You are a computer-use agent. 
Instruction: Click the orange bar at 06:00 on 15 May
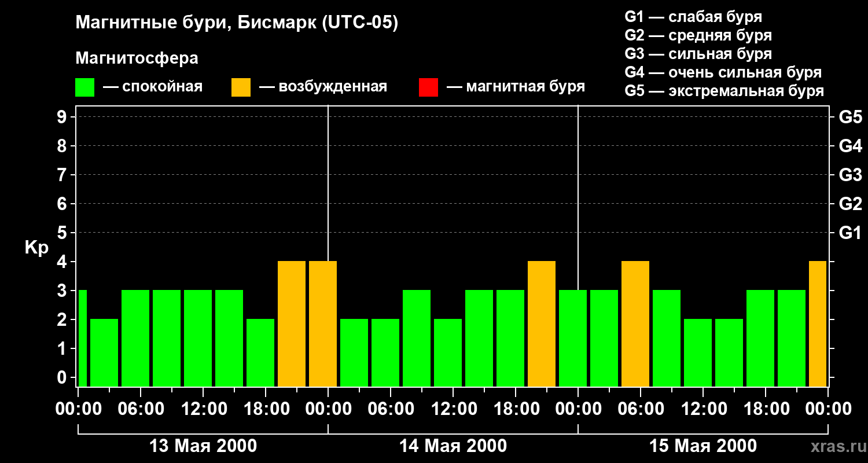tap(635, 324)
